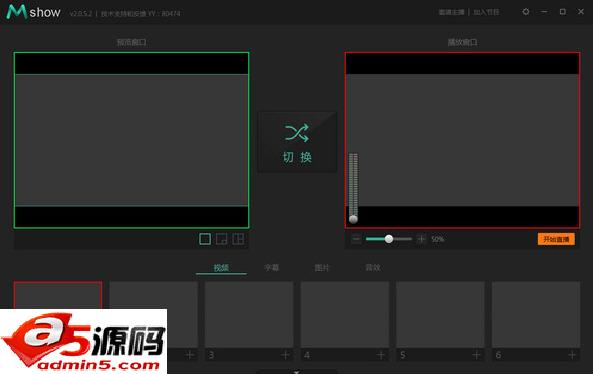Viewport: 593px width, 374px height.
Task: Select the split-screen layout icon
Action: (238, 239)
